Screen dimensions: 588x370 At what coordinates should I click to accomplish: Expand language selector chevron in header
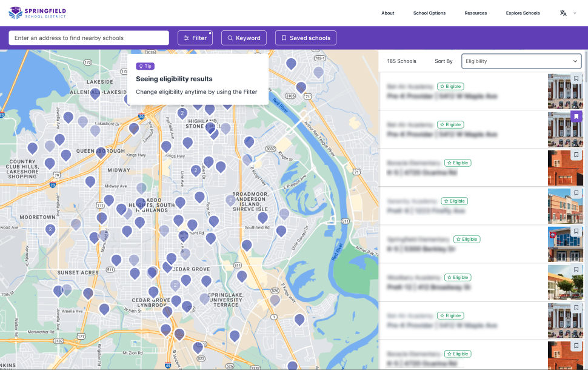(574, 13)
